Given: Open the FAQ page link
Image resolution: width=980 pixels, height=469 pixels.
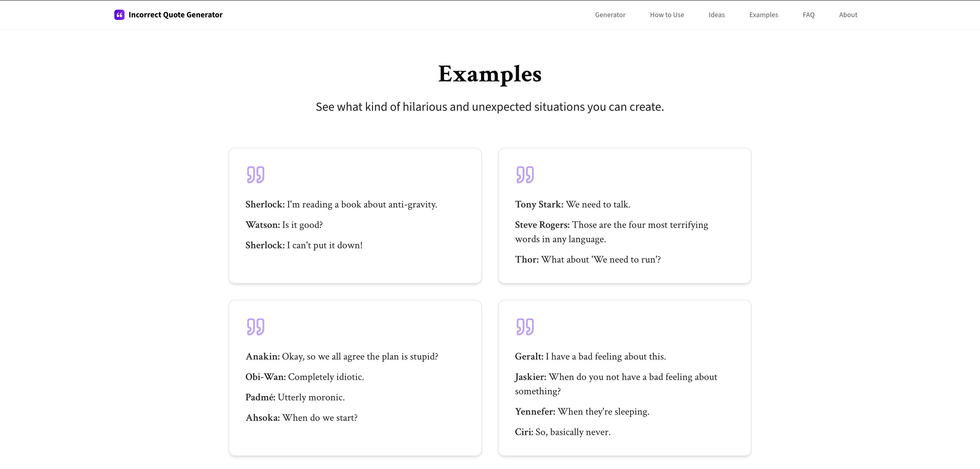Looking at the screenshot, I should pos(808,15).
